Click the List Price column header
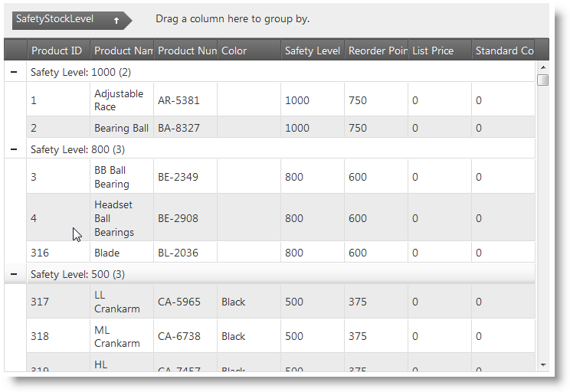This screenshot has height=392, width=570. 439,51
